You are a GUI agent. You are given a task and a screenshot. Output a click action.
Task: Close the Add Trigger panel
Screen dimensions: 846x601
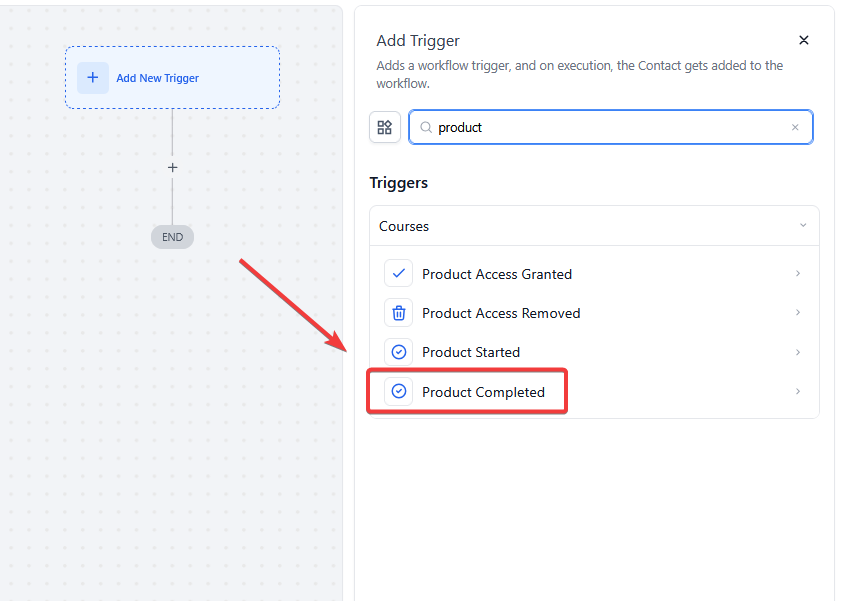[804, 41]
